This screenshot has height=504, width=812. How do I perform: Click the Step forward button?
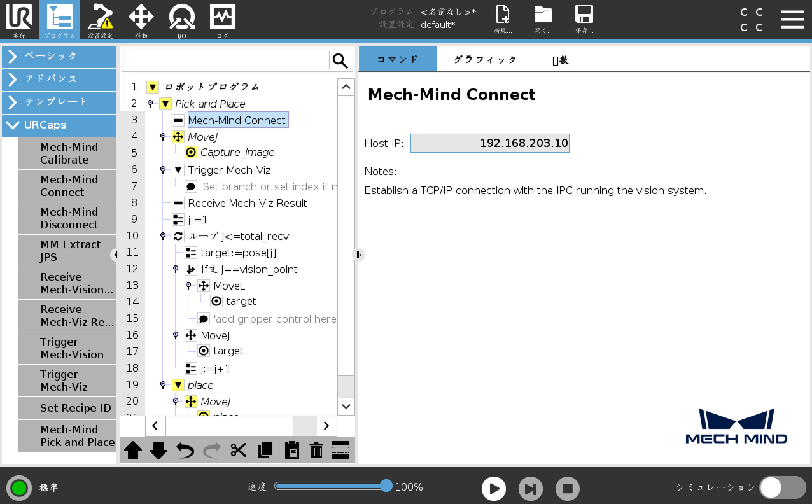point(531,489)
